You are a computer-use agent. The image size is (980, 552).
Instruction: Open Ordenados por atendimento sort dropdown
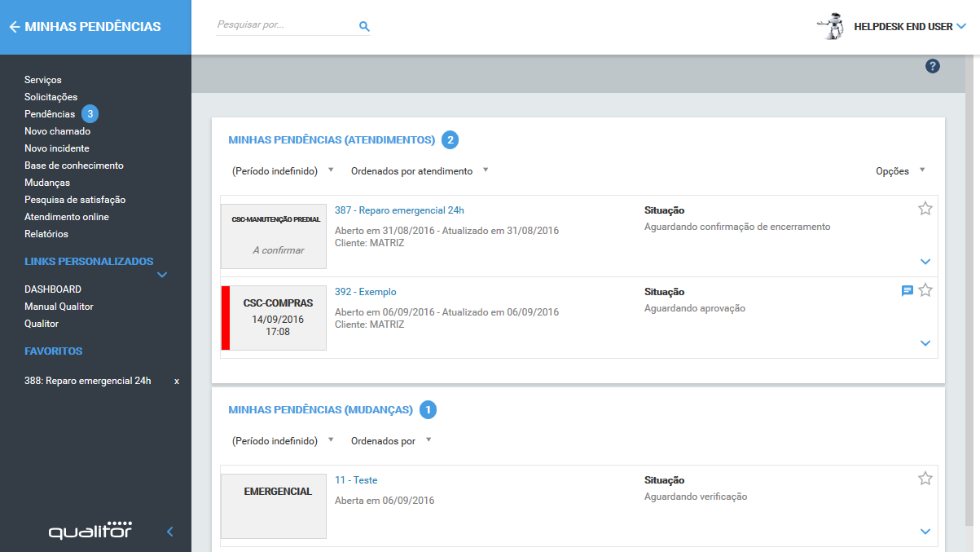[419, 171]
